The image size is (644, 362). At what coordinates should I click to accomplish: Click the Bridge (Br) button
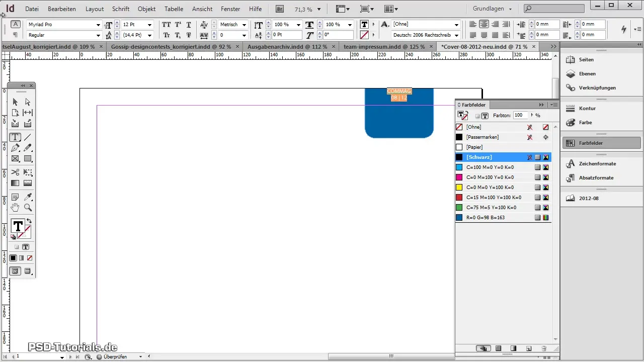(280, 9)
